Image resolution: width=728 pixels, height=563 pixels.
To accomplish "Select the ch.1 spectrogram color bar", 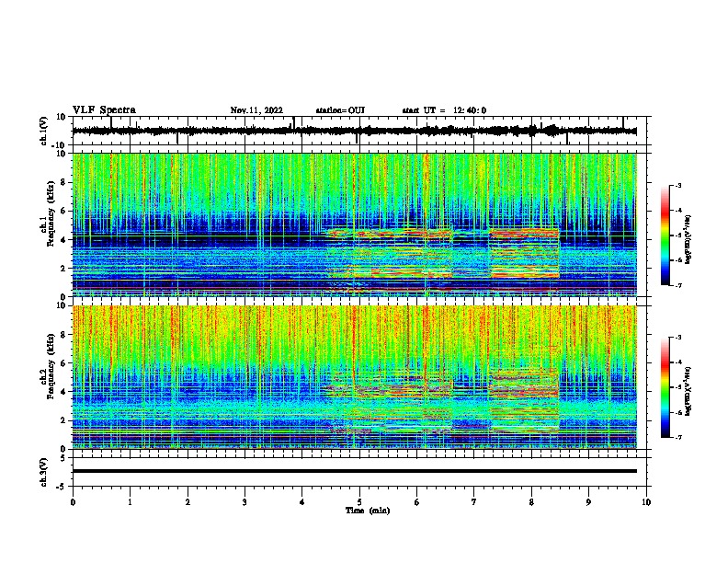I will [665, 236].
